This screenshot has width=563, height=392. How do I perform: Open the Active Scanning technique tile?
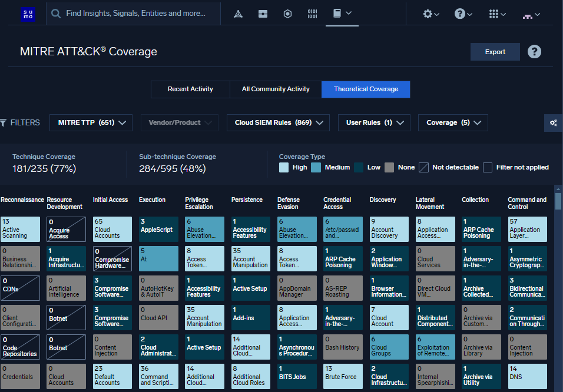pos(20,229)
